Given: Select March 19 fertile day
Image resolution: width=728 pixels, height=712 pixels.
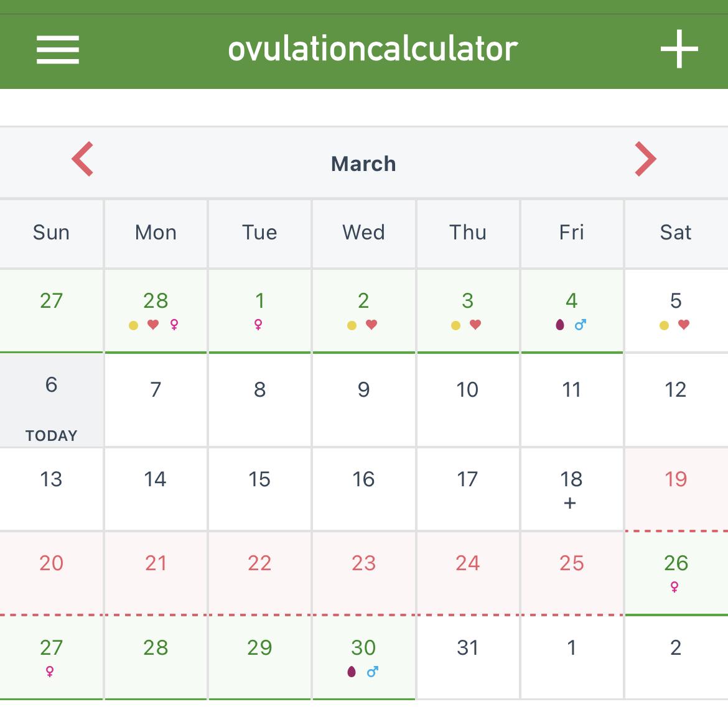Looking at the screenshot, I should (x=676, y=489).
